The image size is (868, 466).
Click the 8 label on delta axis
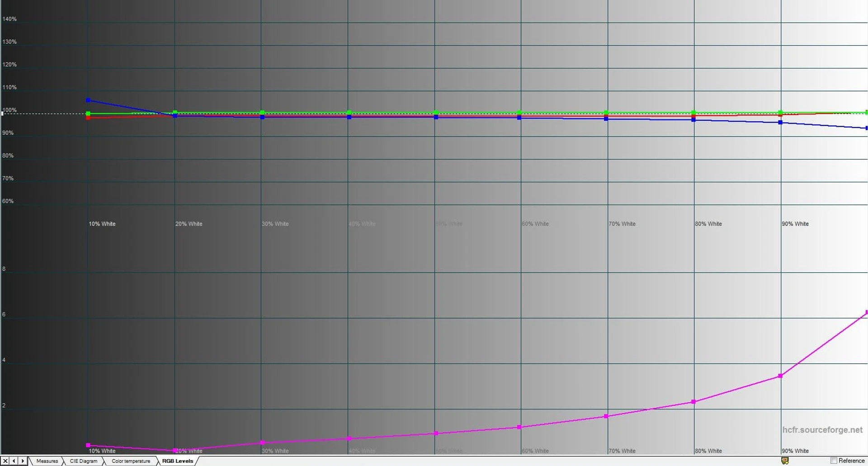coord(4,269)
